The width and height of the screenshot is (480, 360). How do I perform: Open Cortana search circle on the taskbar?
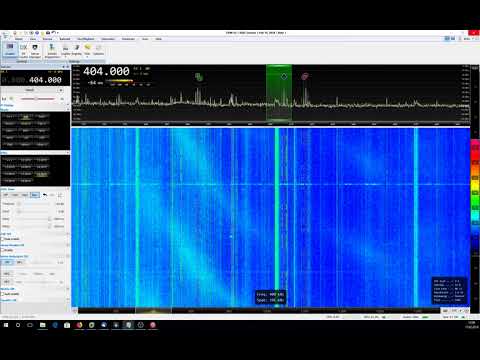point(18,325)
